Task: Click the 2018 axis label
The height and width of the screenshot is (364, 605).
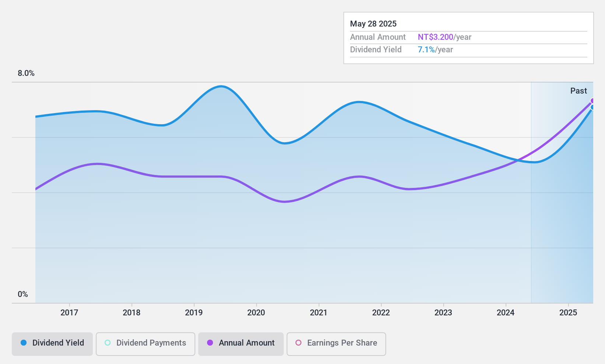Action: coord(132,312)
